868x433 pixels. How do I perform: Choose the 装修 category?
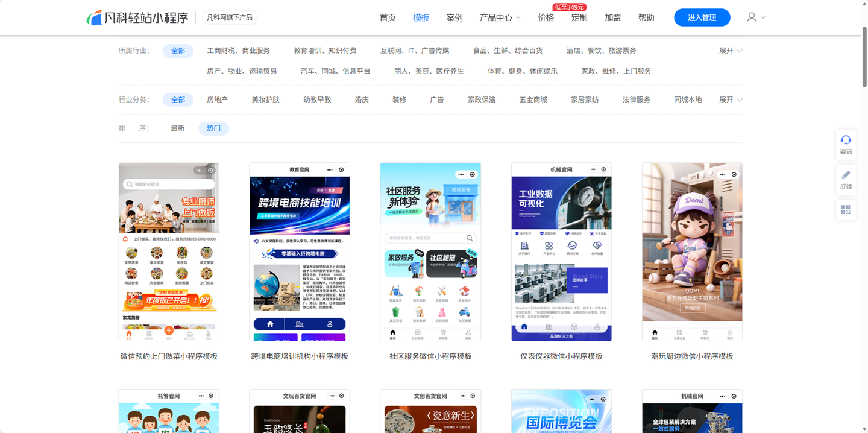pyautogui.click(x=399, y=100)
